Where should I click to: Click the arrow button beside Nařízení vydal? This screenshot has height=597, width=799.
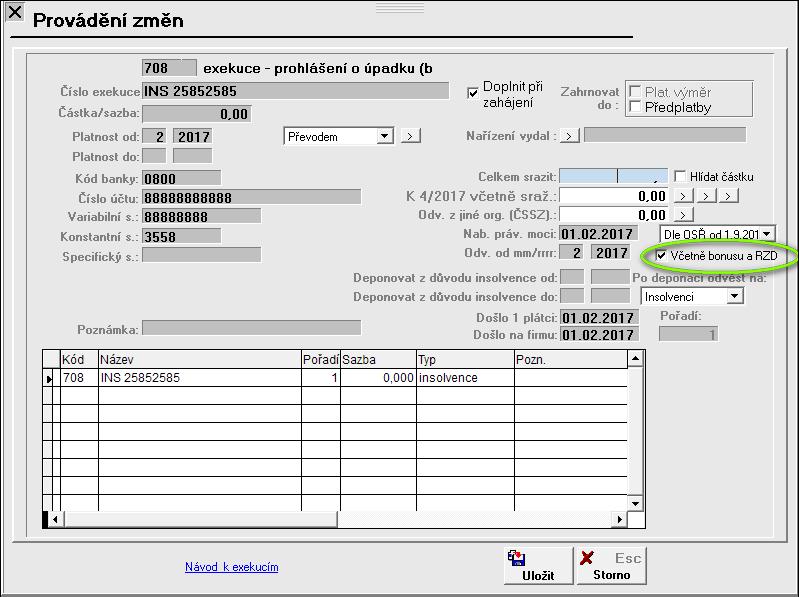pyautogui.click(x=570, y=136)
